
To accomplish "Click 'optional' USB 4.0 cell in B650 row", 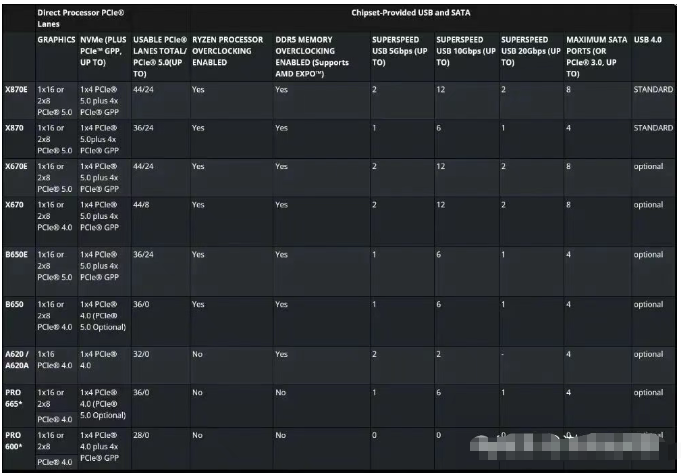I will click(x=648, y=304).
